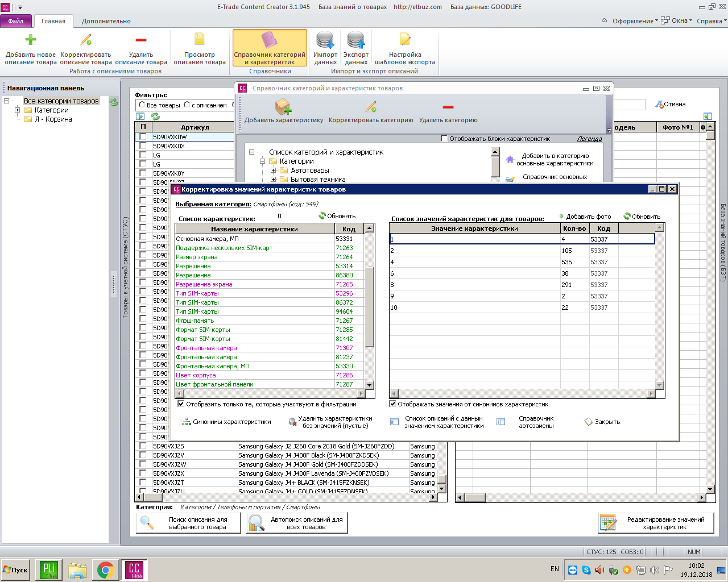This screenshot has height=582, width=728.
Task: Open Справочник категорий и характеристик ribbon button
Action: click(270, 49)
